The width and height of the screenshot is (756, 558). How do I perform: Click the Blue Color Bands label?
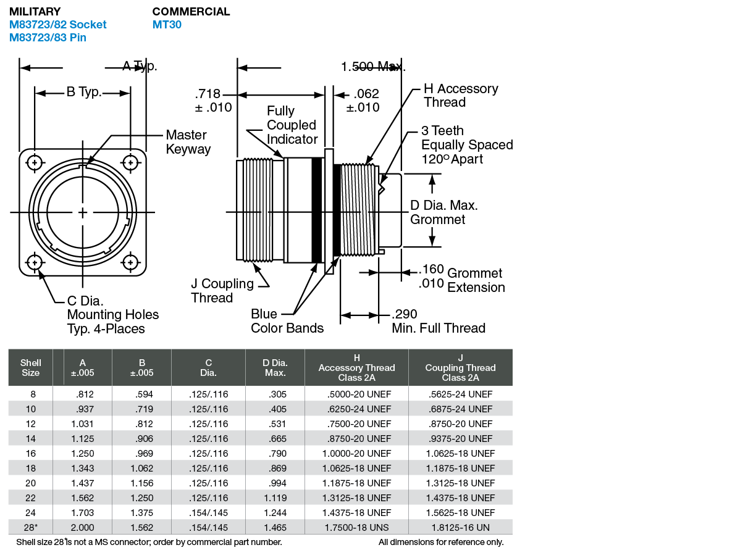287,321
